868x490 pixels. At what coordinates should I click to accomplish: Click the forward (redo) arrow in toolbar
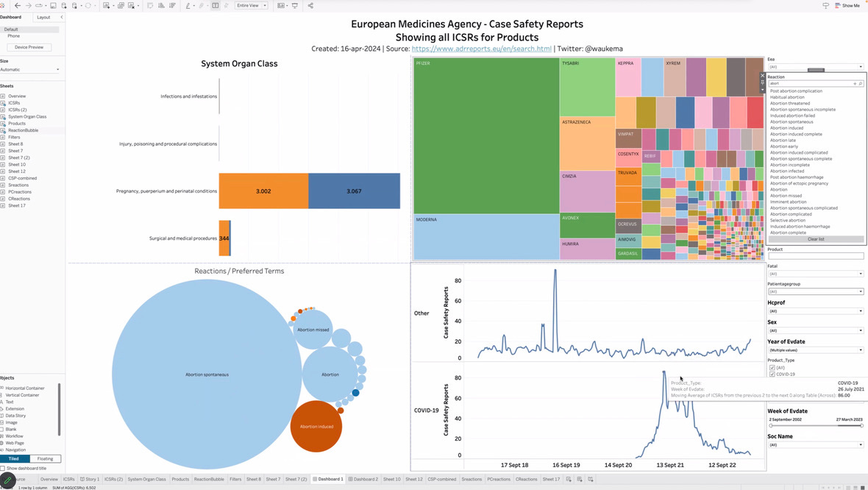pos(28,6)
